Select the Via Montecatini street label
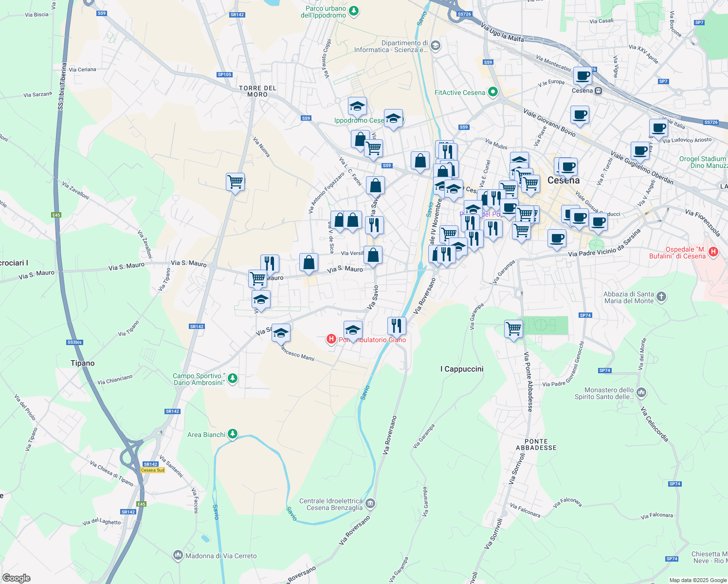The image size is (728, 584). 554,63
